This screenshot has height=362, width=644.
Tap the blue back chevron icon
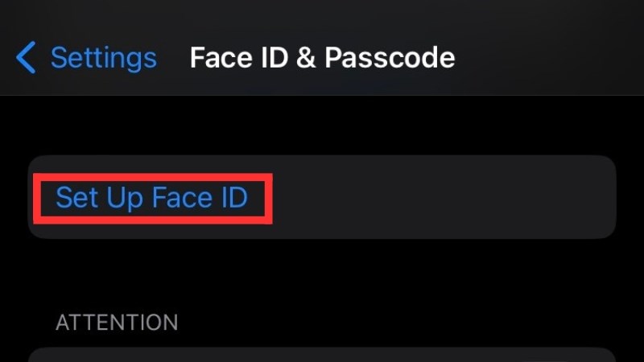(26, 58)
